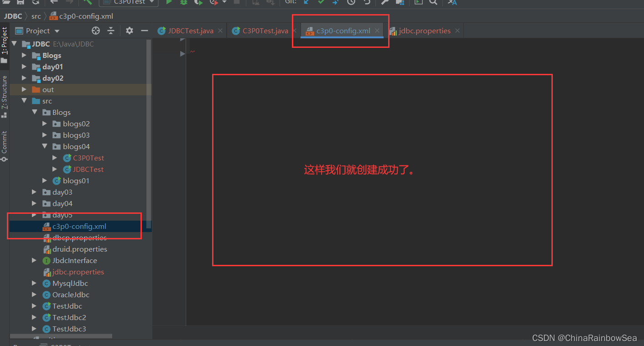This screenshot has height=346, width=644.
Task: Expand the blogs03 package
Action: (x=45, y=135)
